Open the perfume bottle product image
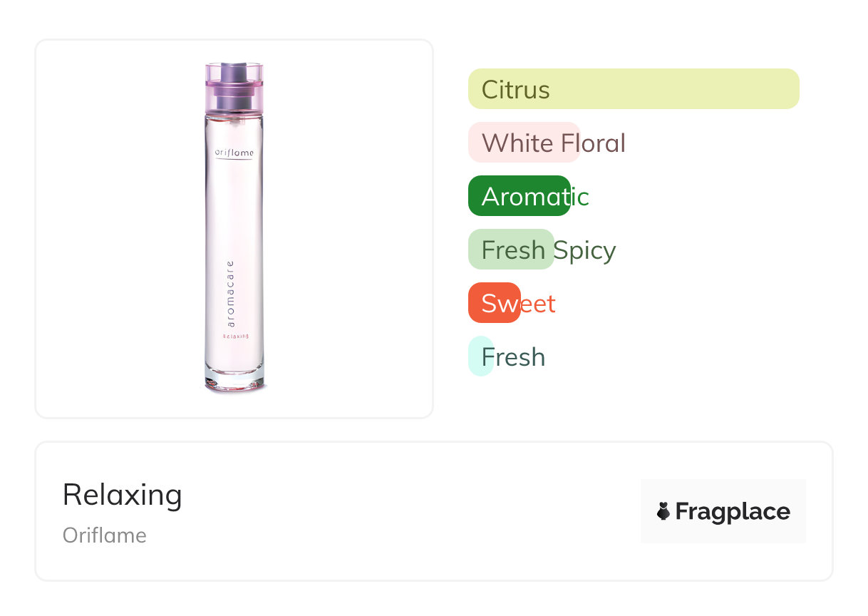 234,228
